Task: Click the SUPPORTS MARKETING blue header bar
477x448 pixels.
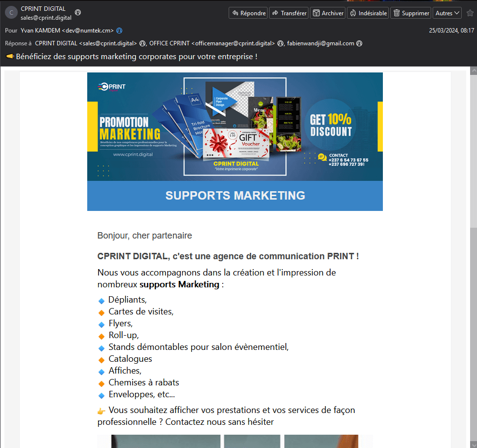Action: click(x=235, y=196)
